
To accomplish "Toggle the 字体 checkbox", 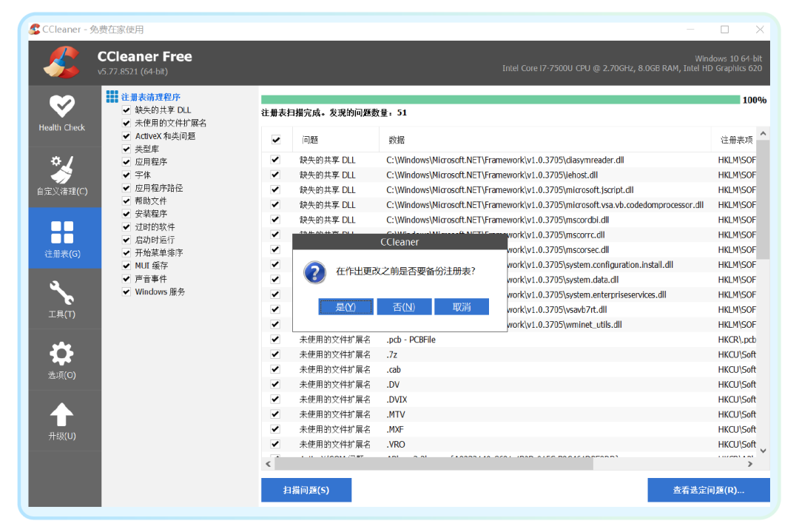I will 127,175.
